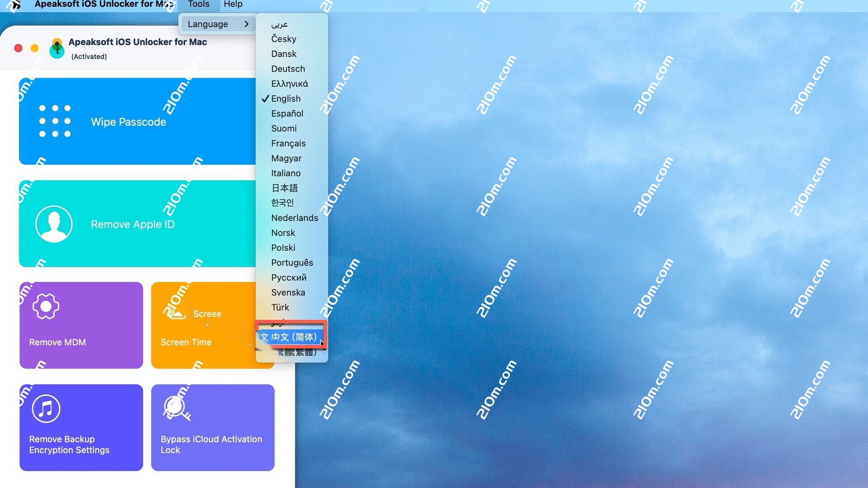868x488 pixels.
Task: Select the gear icon on Remove MDM tile
Action: (x=46, y=306)
